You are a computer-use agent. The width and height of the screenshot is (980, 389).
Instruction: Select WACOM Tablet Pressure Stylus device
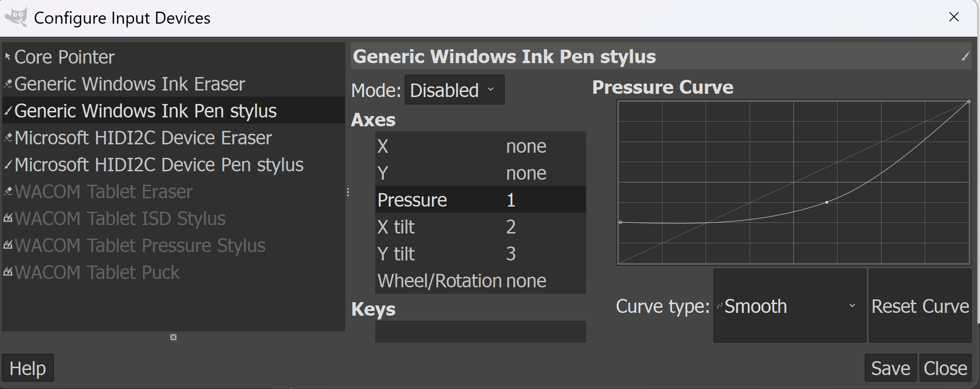(x=140, y=246)
